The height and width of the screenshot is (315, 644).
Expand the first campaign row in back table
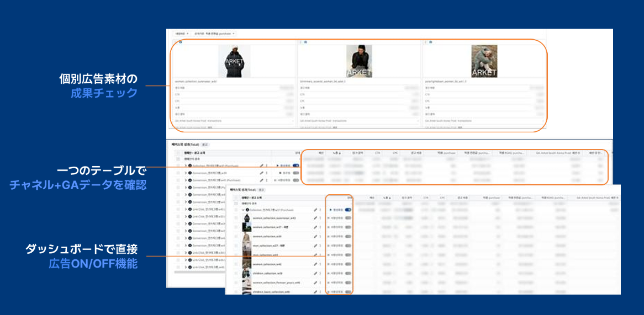[x=186, y=165]
